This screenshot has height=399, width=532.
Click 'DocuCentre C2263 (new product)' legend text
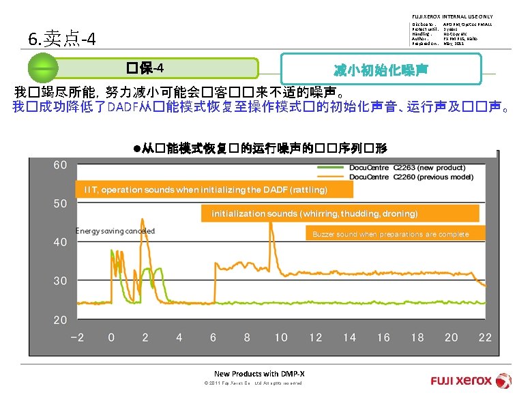[x=407, y=168]
